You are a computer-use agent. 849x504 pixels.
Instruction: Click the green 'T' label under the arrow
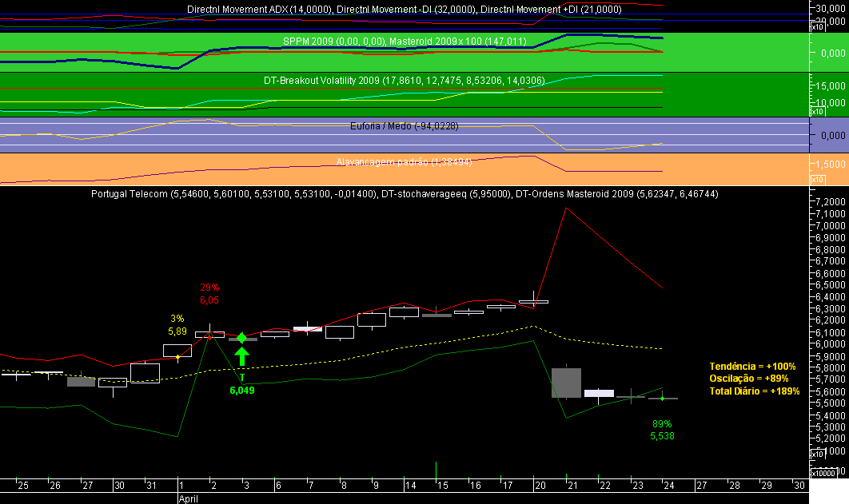[x=242, y=378]
